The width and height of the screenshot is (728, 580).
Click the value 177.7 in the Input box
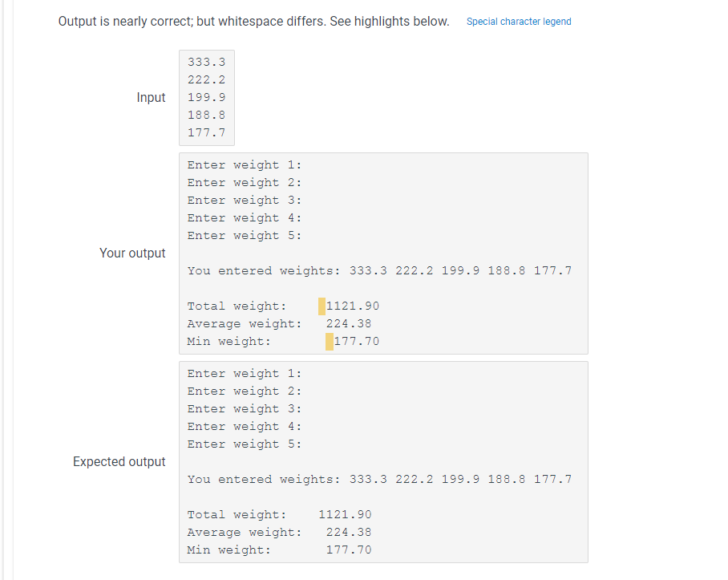pos(207,132)
